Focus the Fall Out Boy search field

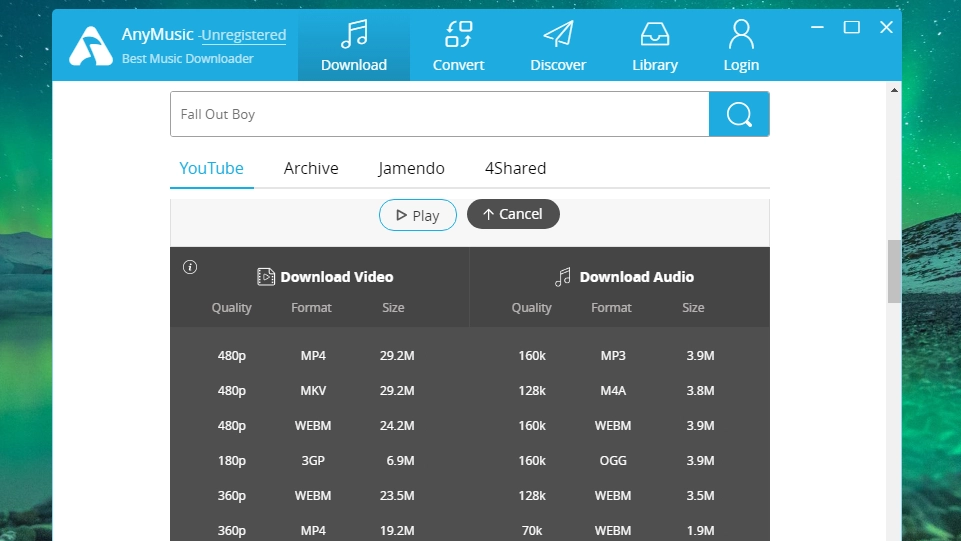(439, 114)
